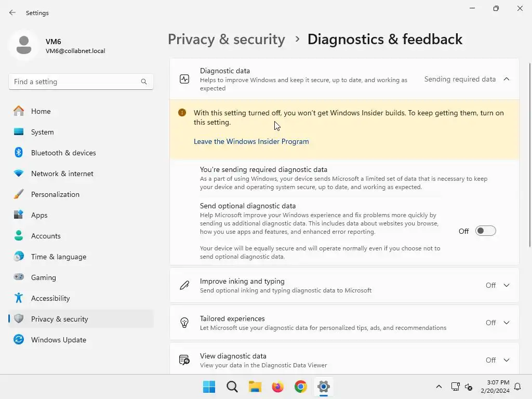Click the Time & language globe icon
The width and height of the screenshot is (532, 399).
(19, 257)
